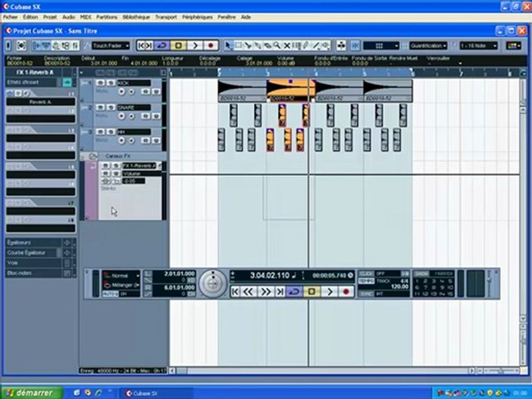Record-enable the KICK track

coord(121,91)
